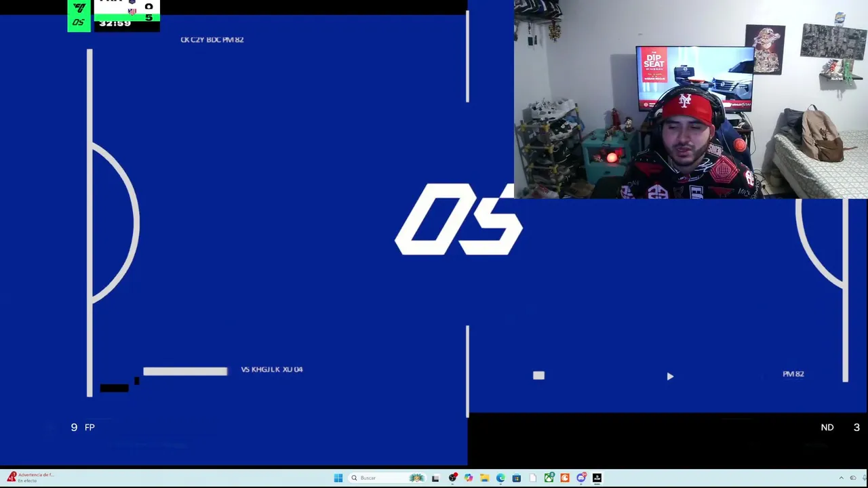Viewport: 868px width, 488px height.
Task: Click the microphone icon in system tray
Action: 865,478
